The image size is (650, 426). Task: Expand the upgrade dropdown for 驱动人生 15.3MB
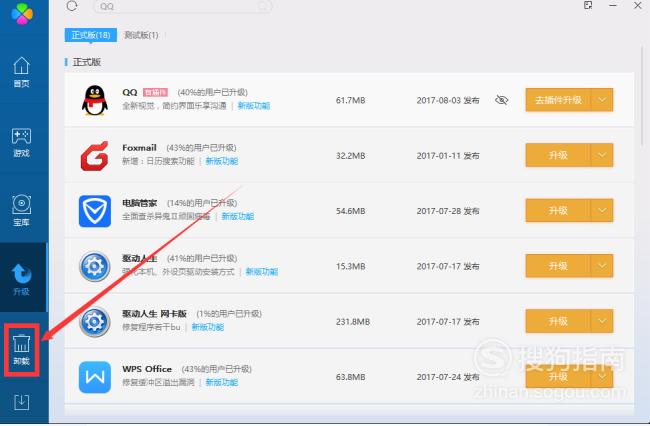coord(602,266)
